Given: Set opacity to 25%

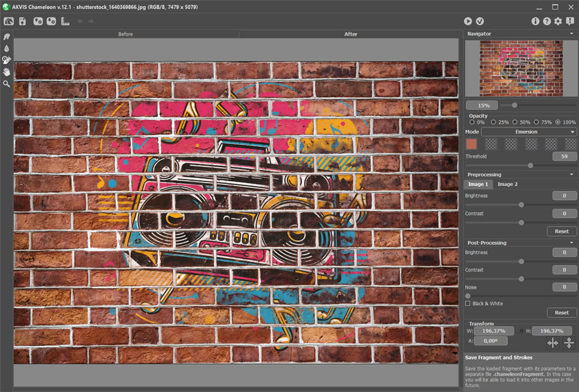Looking at the screenshot, I should [x=493, y=122].
